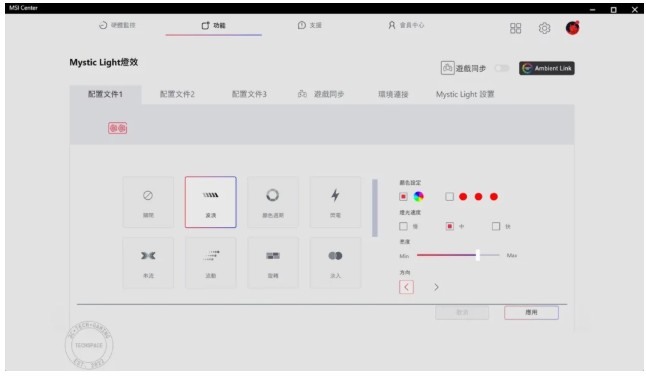Go to support 支援 menu

[309, 25]
